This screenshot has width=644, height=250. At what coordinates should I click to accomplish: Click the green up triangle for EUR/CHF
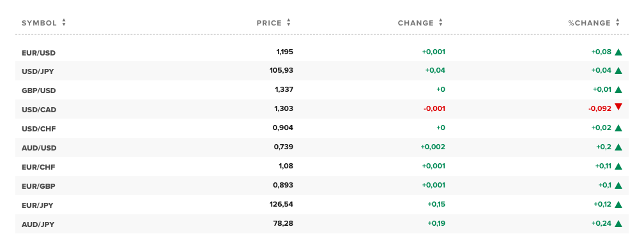(x=618, y=166)
